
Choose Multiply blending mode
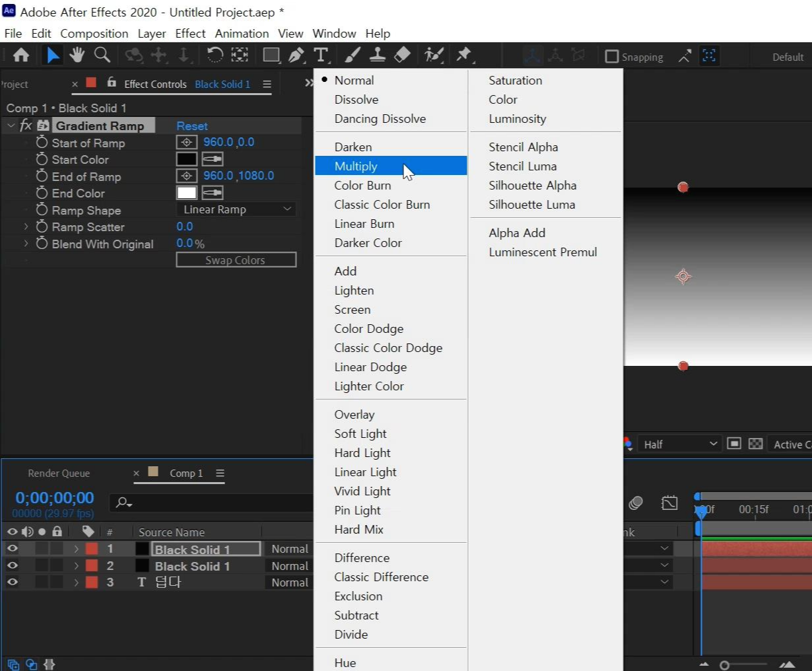click(x=391, y=166)
